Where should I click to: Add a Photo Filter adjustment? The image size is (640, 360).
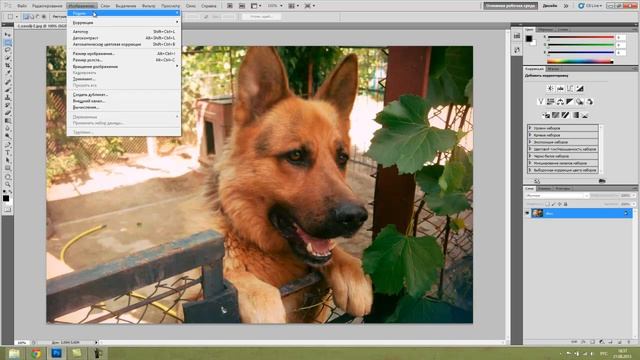(580, 102)
